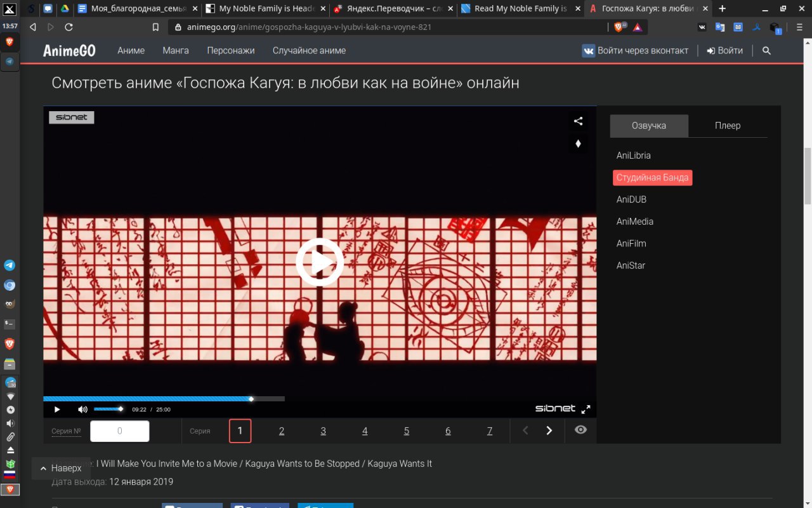Click the volume speaker icon in the system tray

[10, 424]
